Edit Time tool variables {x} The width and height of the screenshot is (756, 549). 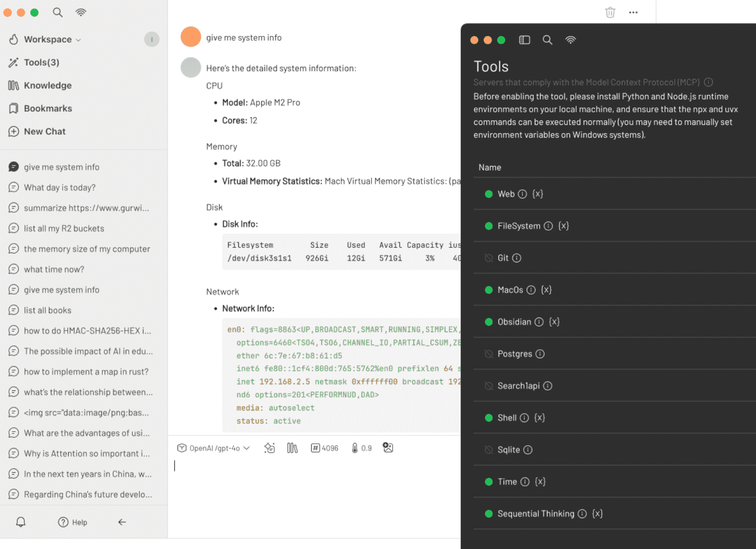click(540, 482)
